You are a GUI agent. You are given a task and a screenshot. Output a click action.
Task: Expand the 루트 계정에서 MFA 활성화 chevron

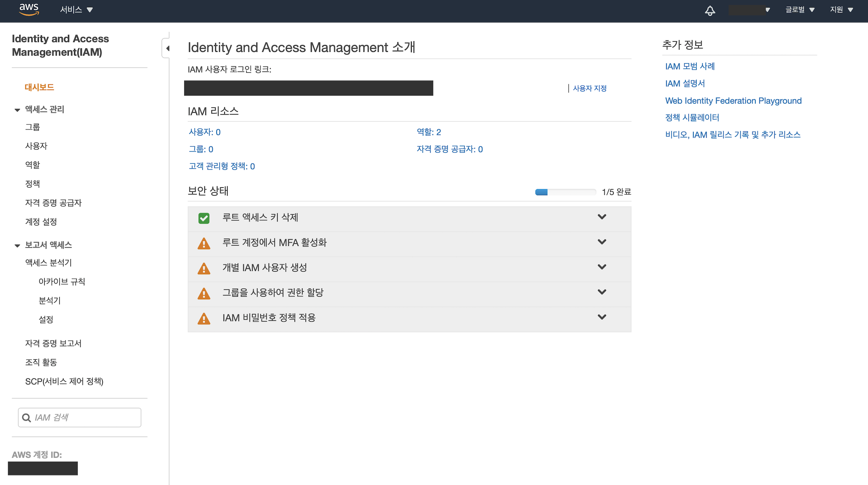602,242
